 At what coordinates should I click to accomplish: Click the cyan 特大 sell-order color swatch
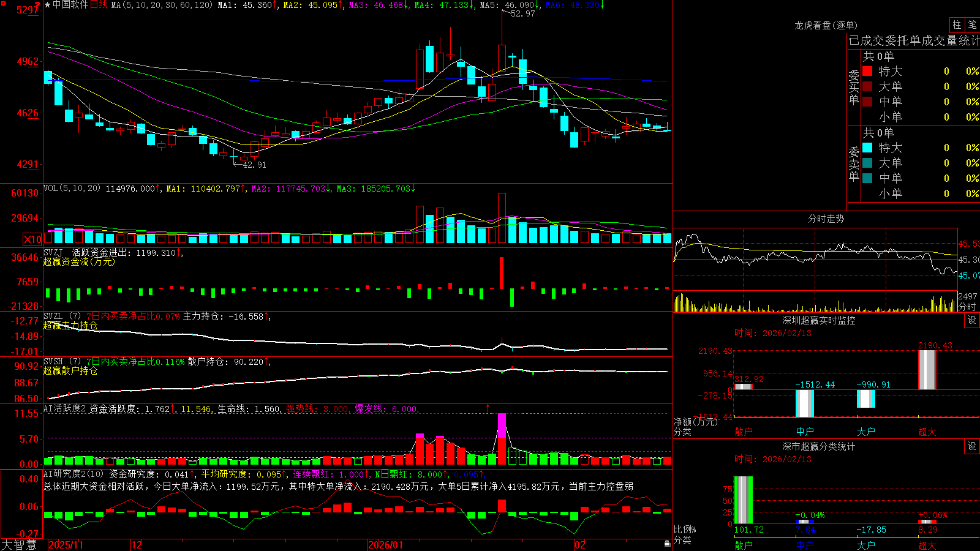point(867,148)
